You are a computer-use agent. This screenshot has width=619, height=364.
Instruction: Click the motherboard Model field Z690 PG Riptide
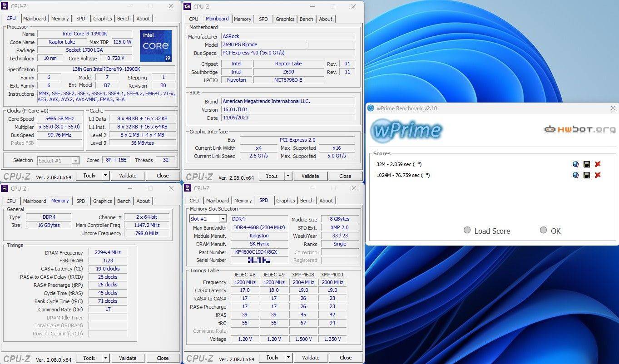263,44
